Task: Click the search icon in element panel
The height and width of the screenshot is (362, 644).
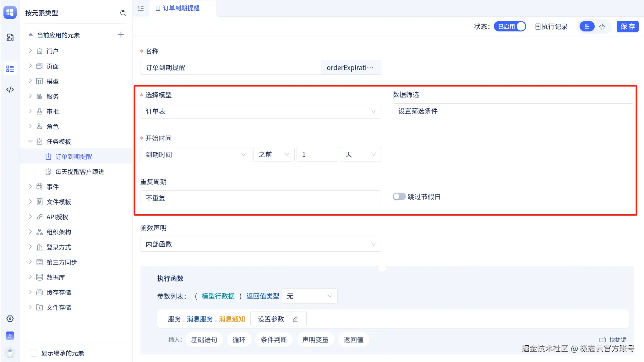Action: coord(123,13)
